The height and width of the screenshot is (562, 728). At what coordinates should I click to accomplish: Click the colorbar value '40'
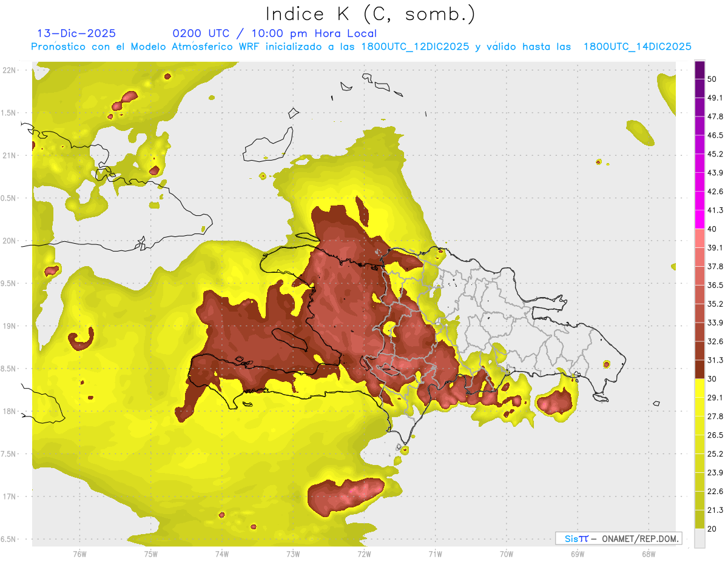713,229
